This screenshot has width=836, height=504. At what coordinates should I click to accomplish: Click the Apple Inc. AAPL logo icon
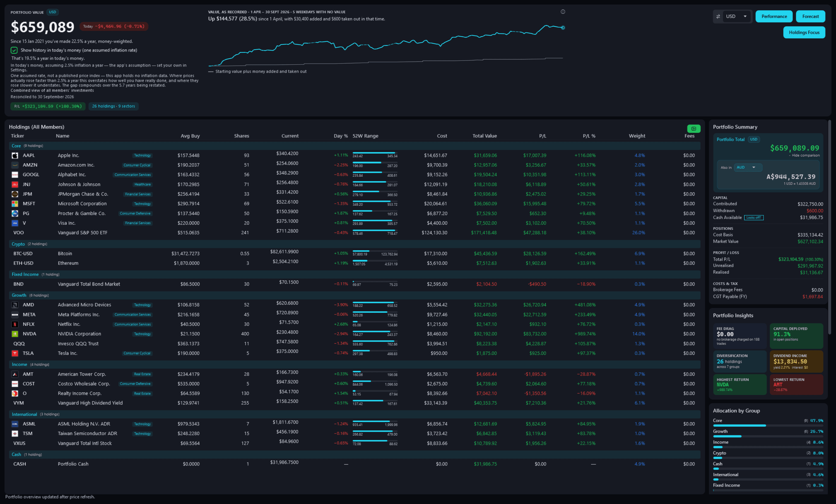tap(15, 155)
